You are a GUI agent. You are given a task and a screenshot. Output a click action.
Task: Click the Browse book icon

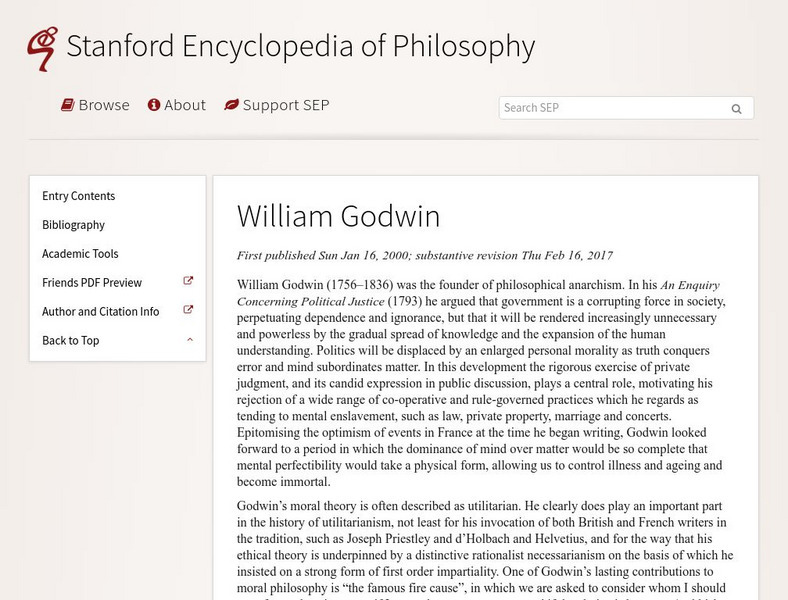click(x=68, y=105)
